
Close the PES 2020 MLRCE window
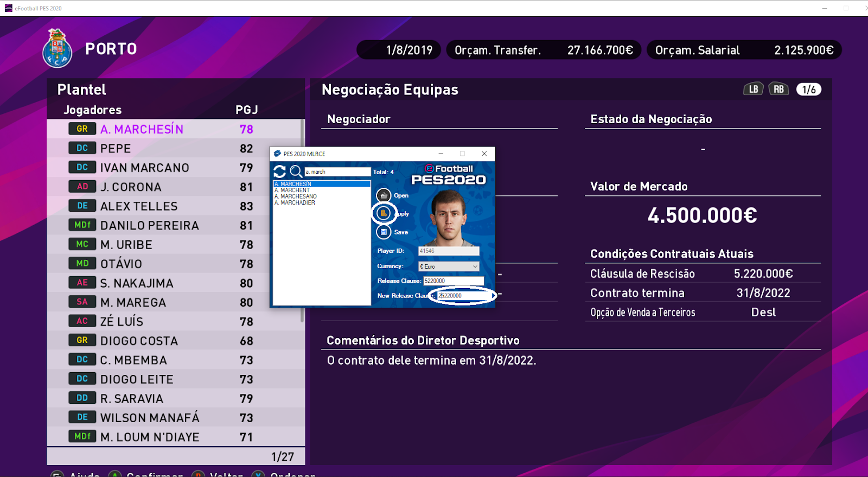click(484, 154)
